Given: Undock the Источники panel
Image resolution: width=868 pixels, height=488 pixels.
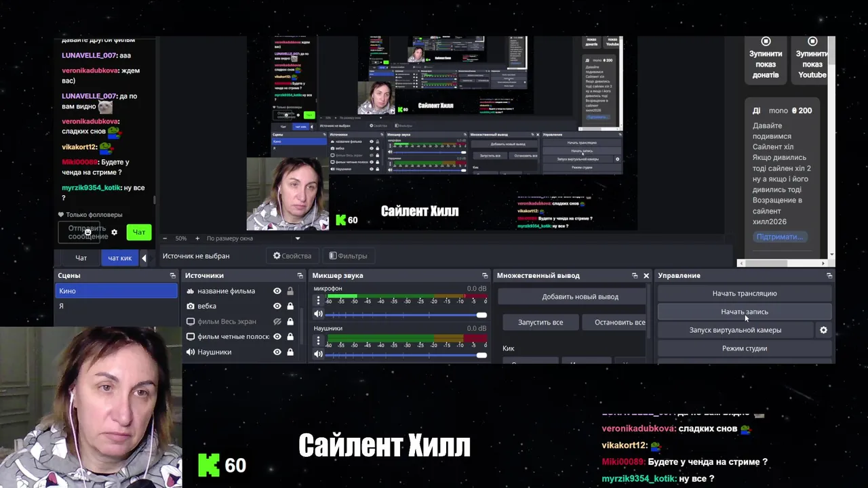Looking at the screenshot, I should pos(300,276).
